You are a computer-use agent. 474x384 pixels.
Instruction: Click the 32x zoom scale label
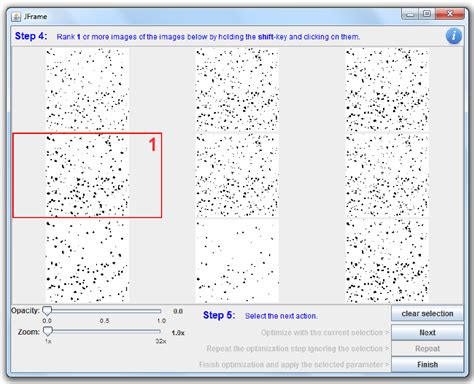coord(161,341)
